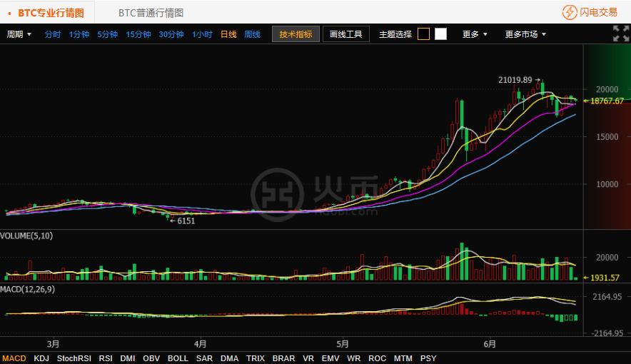Switch to the 15分钟 interval

[138, 34]
